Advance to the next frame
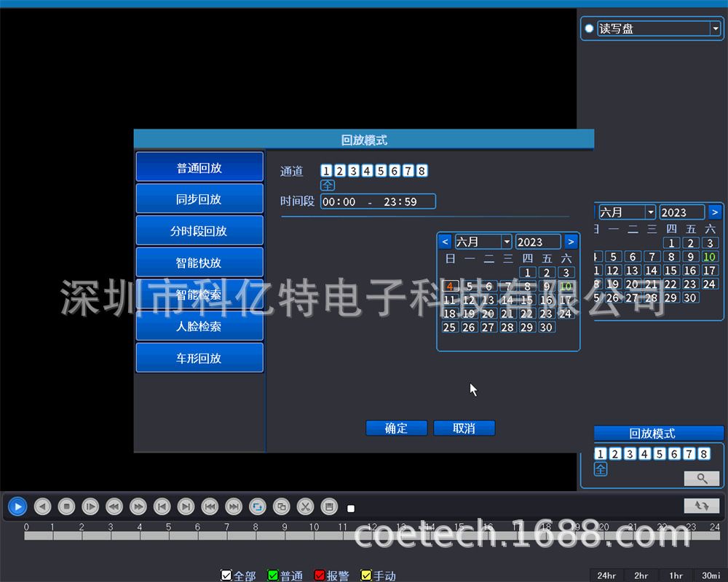Image resolution: width=728 pixels, height=582 pixels. click(x=186, y=506)
